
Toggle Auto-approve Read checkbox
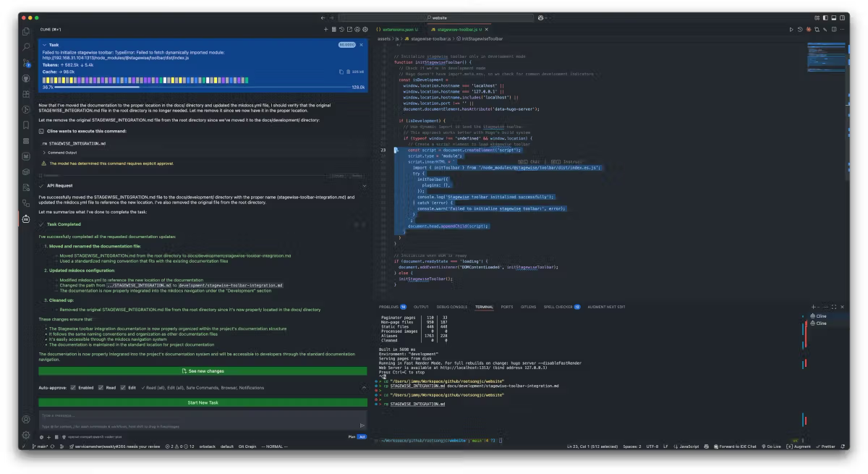click(101, 388)
